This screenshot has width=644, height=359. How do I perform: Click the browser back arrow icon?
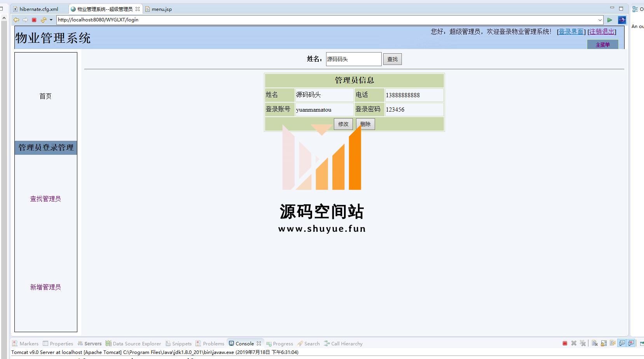click(x=16, y=20)
